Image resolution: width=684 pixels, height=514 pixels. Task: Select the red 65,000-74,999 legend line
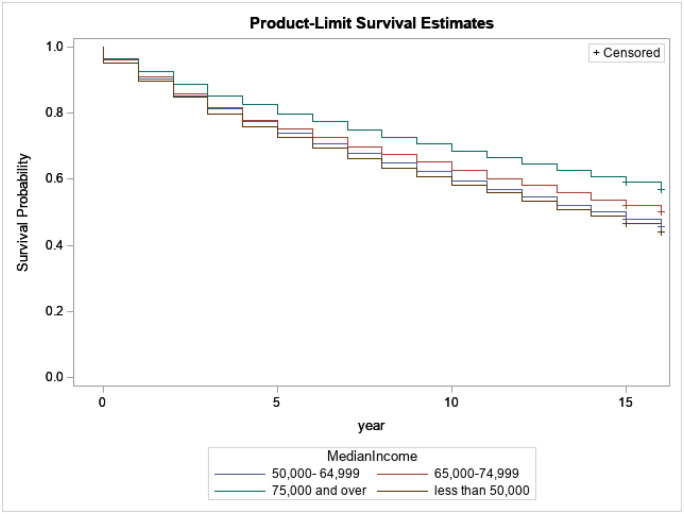[402, 474]
